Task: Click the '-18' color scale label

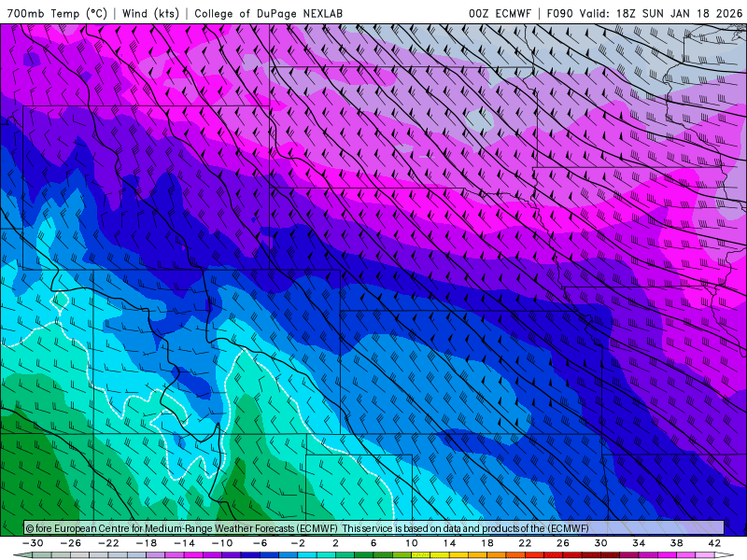Action: [147, 543]
